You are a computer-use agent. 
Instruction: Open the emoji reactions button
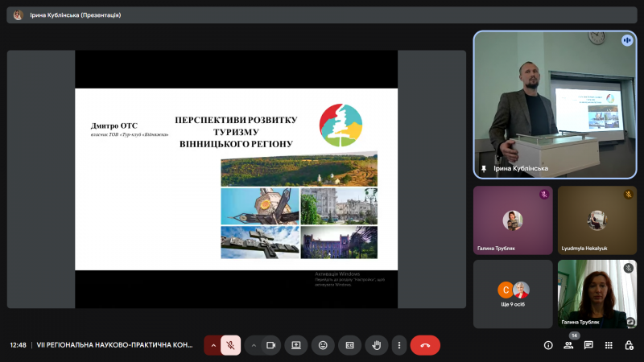coord(323,345)
